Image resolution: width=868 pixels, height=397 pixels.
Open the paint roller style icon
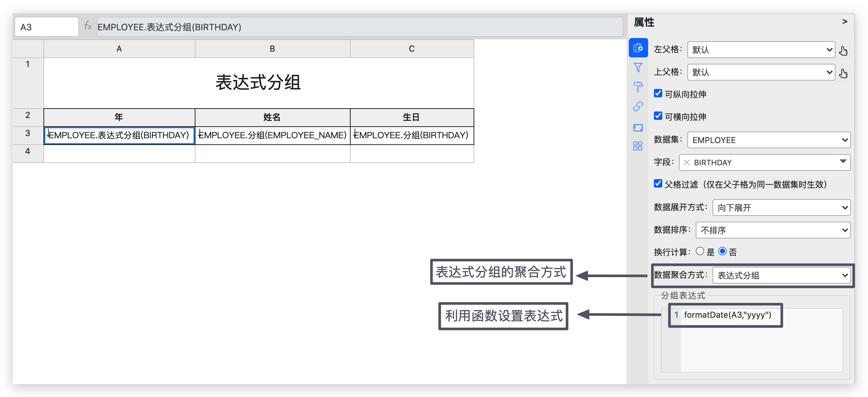point(638,87)
